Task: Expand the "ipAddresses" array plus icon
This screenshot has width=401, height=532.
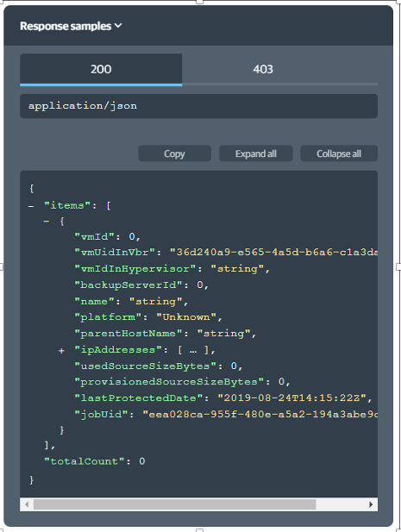Action: point(61,350)
